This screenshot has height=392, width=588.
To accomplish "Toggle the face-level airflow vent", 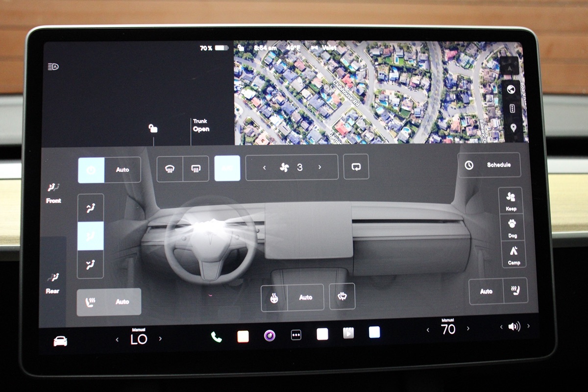I will pos(91,208).
